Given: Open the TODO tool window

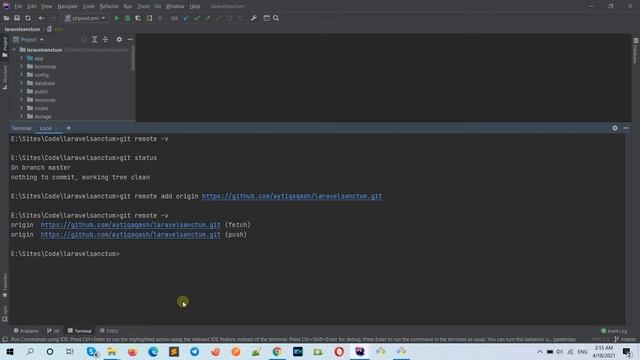Looking at the screenshot, I should [109, 331].
